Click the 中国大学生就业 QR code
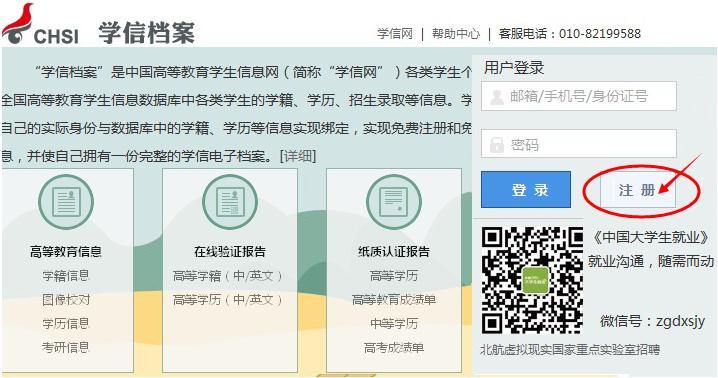718x378 pixels. 532,280
